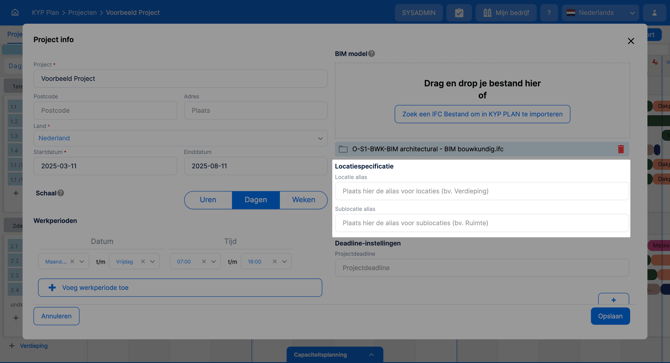Open the Nederlands language dropdown
This screenshot has width=670, height=363.
point(600,13)
